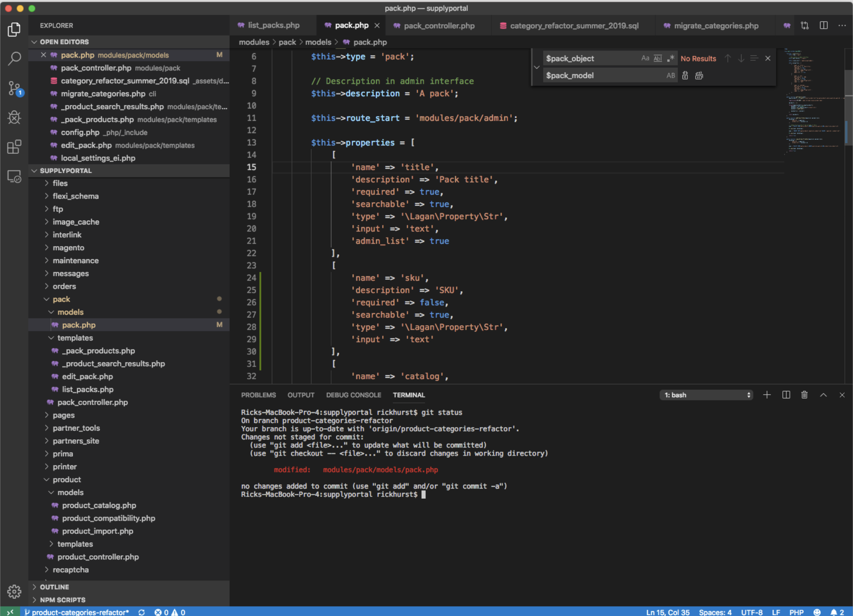
Task: Toggle Preserve Case in replace field
Action: [670, 76]
